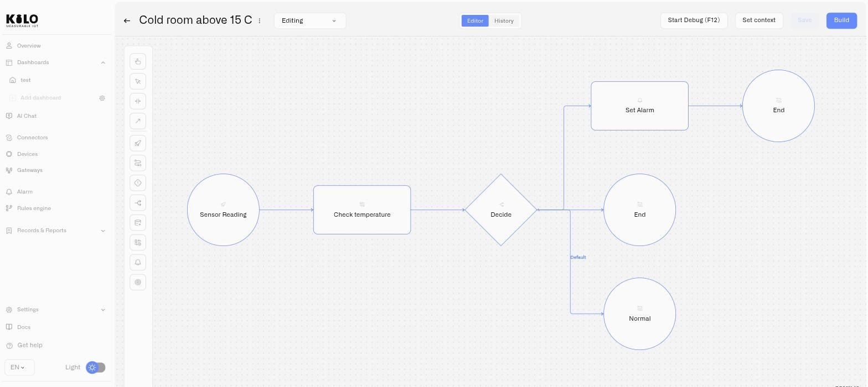Open the test dashboard

pos(25,80)
